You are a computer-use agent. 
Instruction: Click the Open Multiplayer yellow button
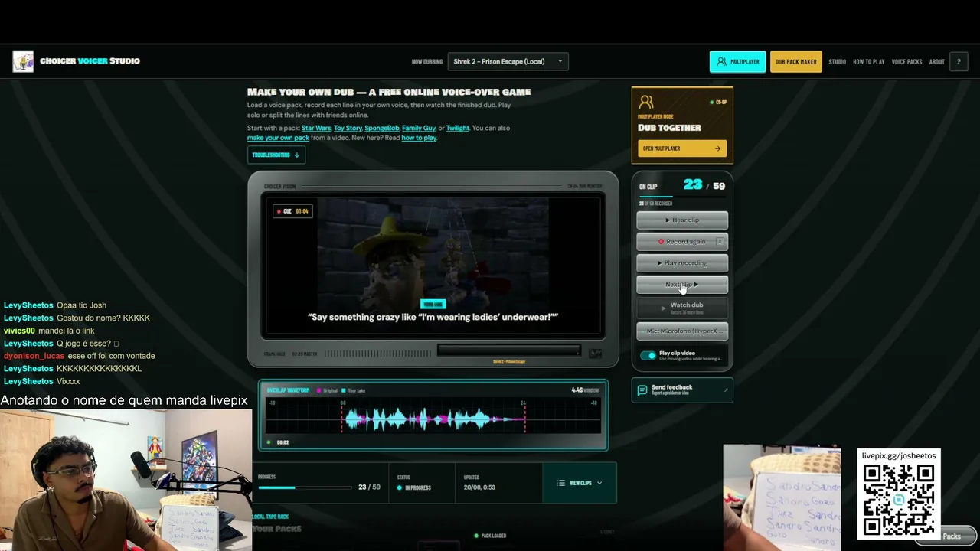[x=682, y=148]
